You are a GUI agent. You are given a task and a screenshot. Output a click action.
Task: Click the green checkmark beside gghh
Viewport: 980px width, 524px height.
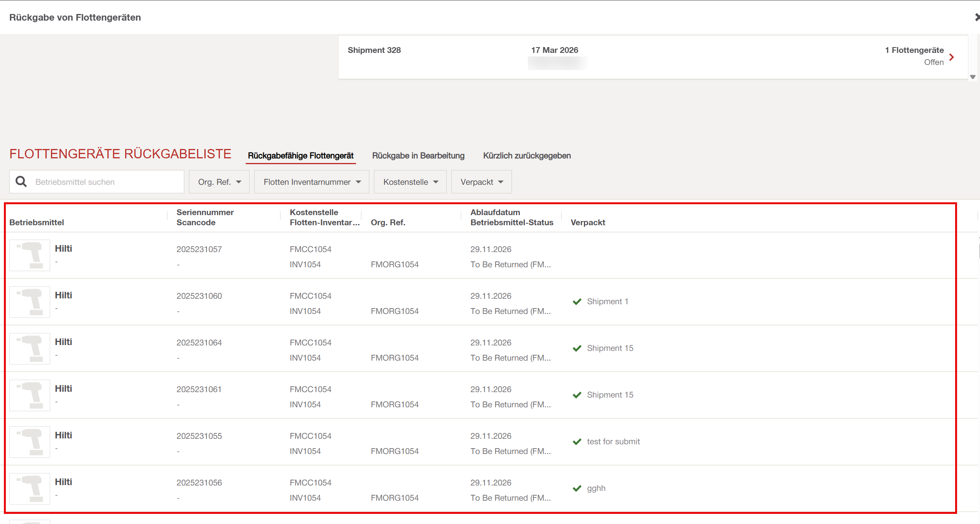pos(577,488)
